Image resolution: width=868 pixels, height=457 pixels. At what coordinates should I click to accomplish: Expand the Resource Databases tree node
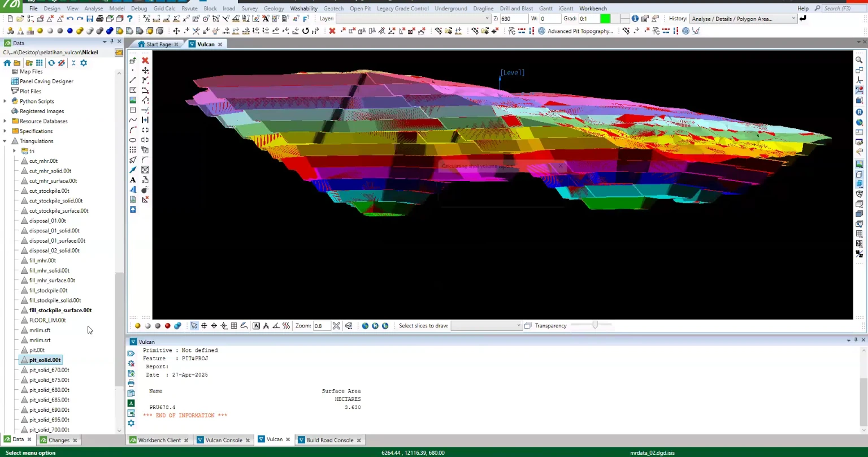(5, 121)
